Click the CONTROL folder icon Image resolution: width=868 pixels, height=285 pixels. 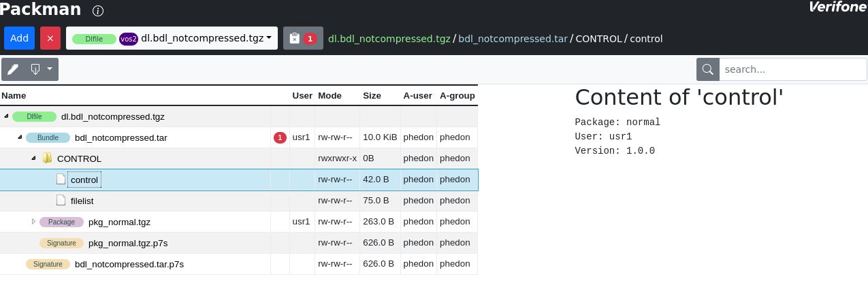47,158
